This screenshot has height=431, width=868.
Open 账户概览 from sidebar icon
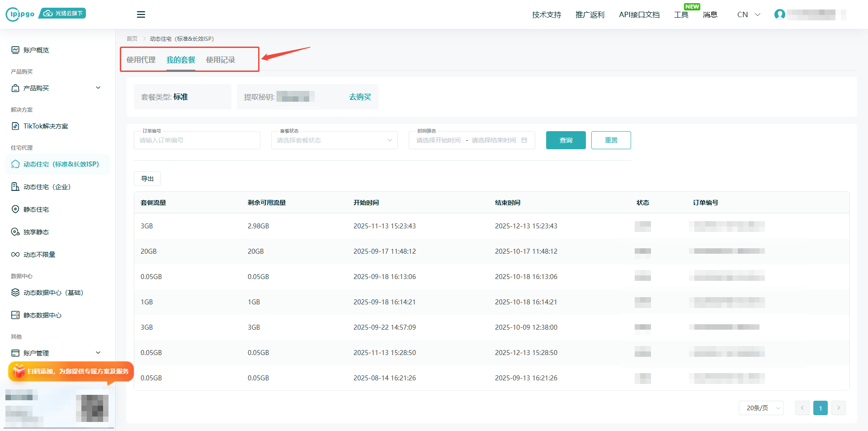pyautogui.click(x=15, y=50)
